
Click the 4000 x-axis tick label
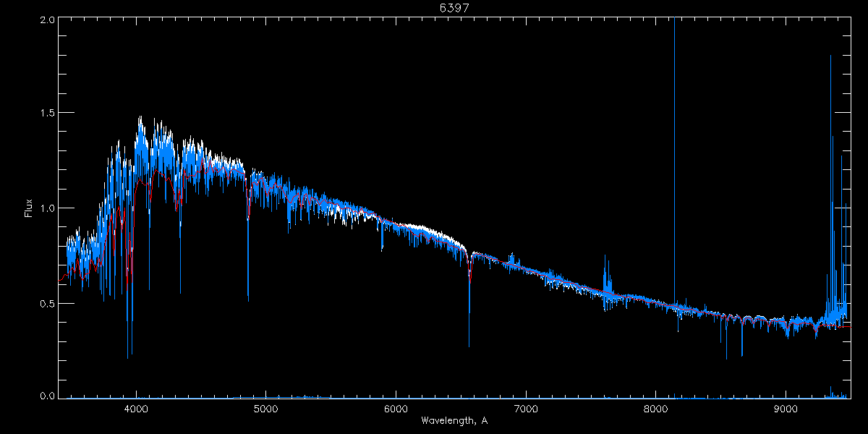[x=136, y=409]
